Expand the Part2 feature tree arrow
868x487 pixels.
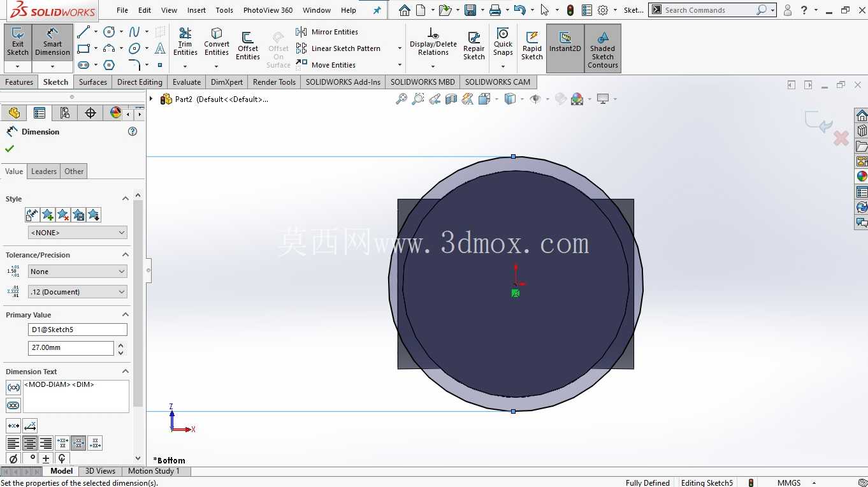pos(151,99)
